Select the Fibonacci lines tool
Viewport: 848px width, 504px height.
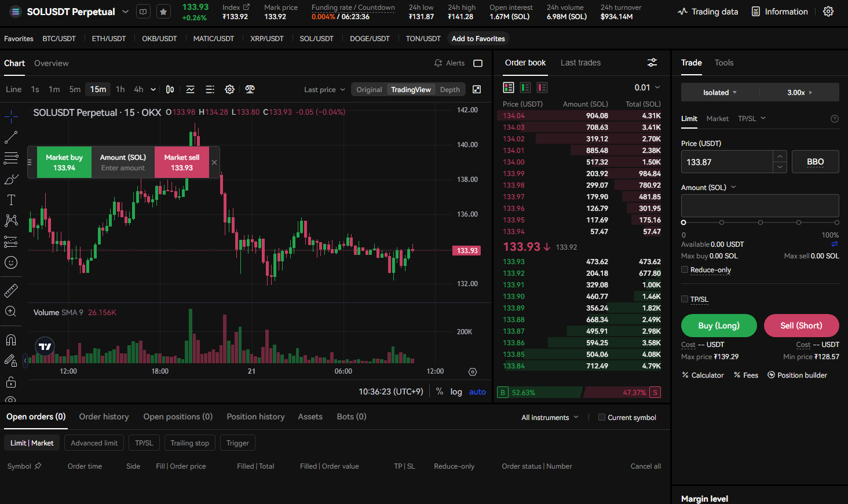11,158
